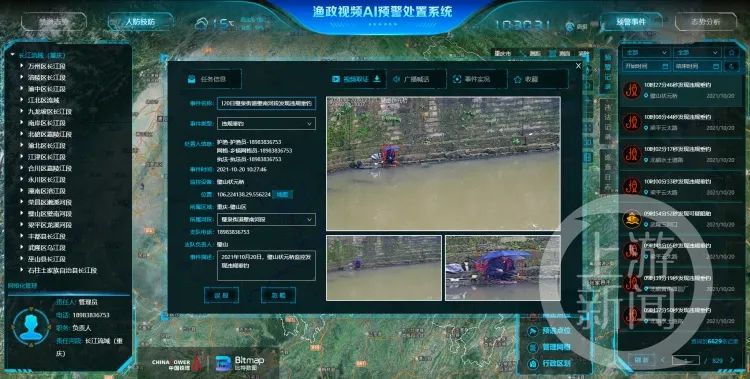Click the yellow boat icon of 09时54分 event

point(632,219)
